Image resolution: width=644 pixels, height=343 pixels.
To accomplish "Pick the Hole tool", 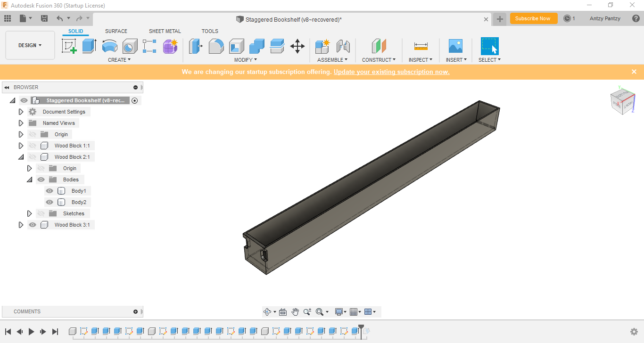I will 130,46.
